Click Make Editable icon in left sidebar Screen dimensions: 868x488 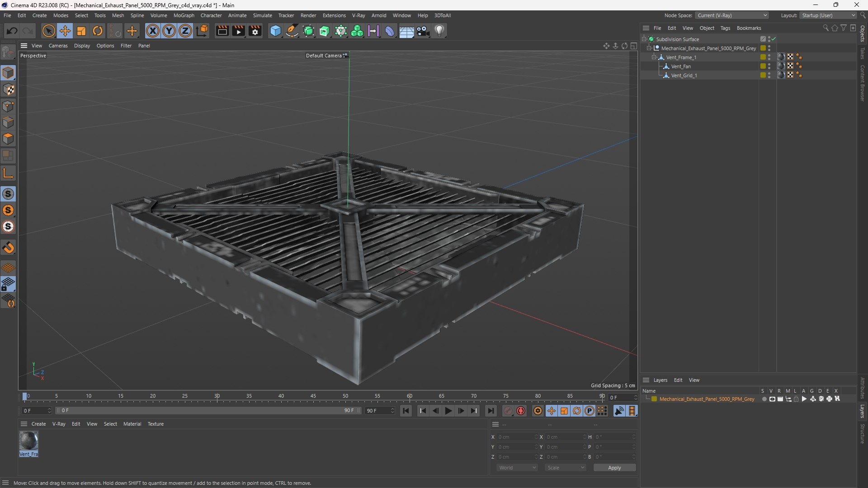(x=9, y=53)
